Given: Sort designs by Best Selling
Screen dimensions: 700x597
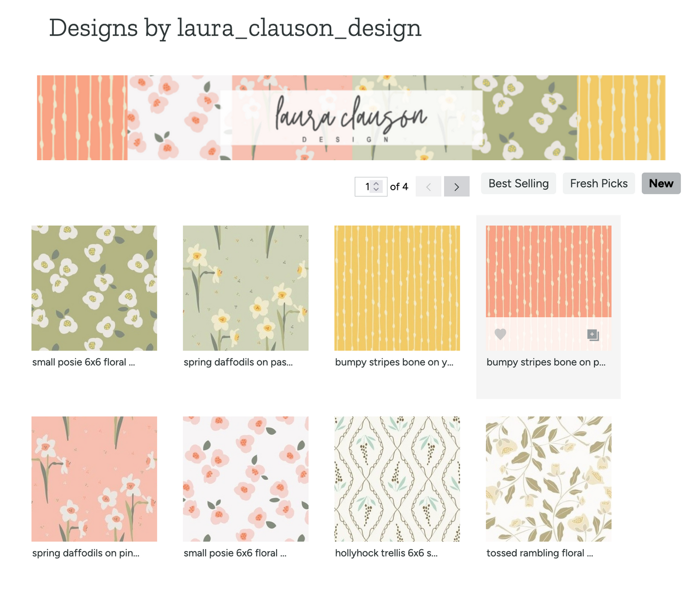Looking at the screenshot, I should (x=519, y=183).
